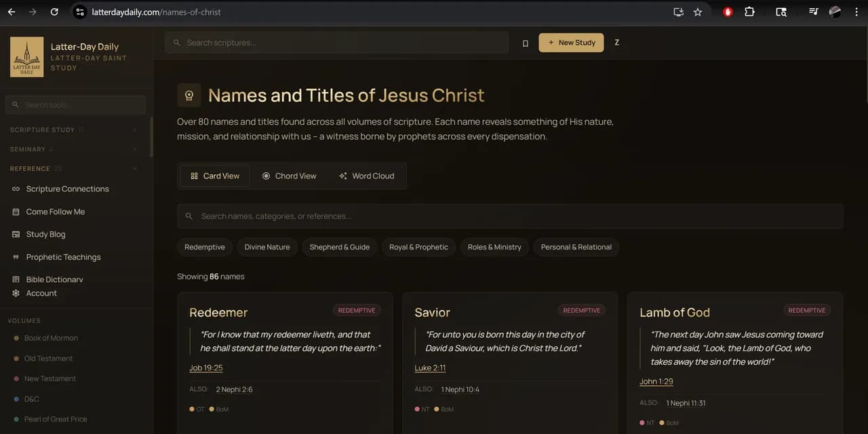Viewport: 868px width, 434px height.
Task: Filter names by Roles & Ministry
Action: tap(494, 247)
